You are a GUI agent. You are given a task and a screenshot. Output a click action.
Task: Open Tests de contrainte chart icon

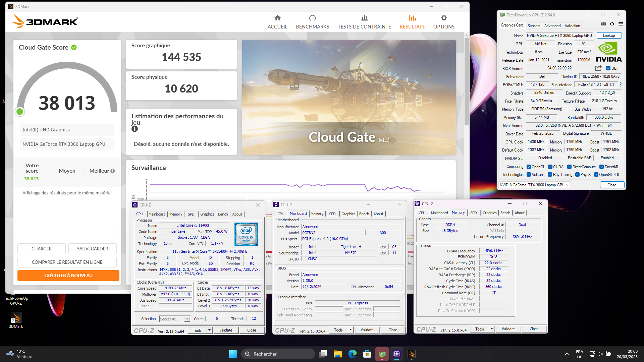364,18
